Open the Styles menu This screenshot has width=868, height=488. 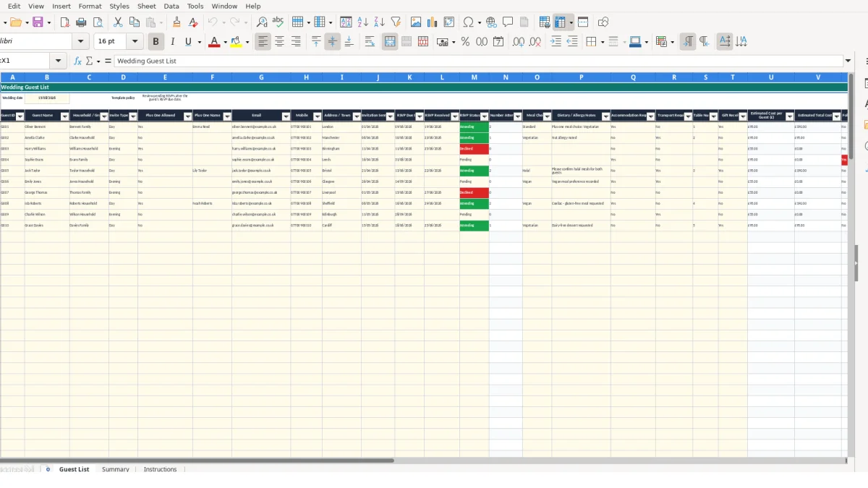(x=119, y=6)
